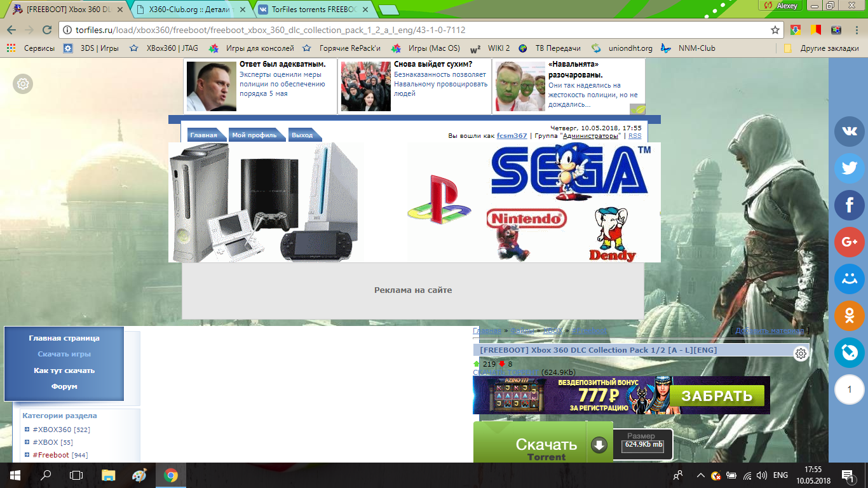Open File Explorer from the taskbar
Viewport: 868px width, 488px height.
(109, 475)
